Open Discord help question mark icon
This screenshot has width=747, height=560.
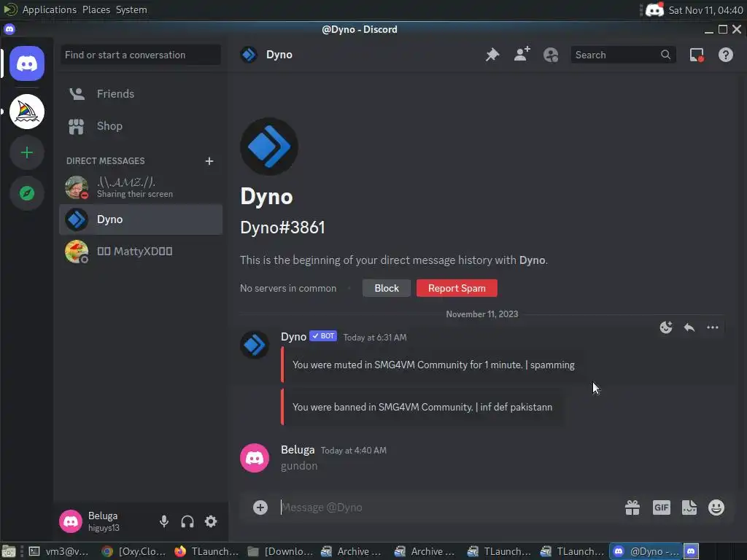tap(726, 55)
